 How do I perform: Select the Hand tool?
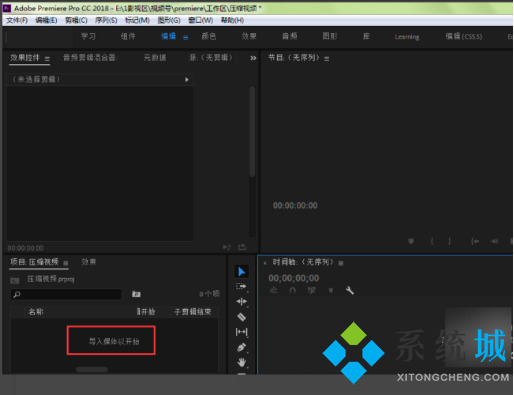(242, 362)
